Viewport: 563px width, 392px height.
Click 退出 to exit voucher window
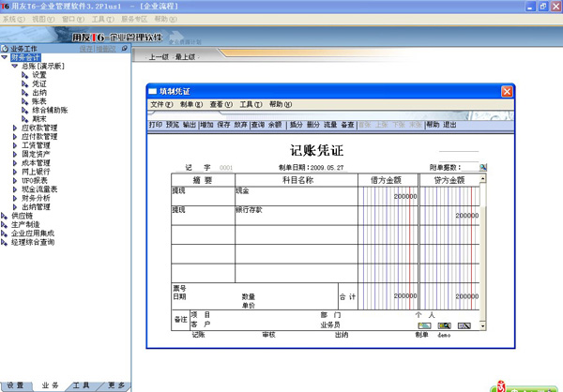click(449, 125)
